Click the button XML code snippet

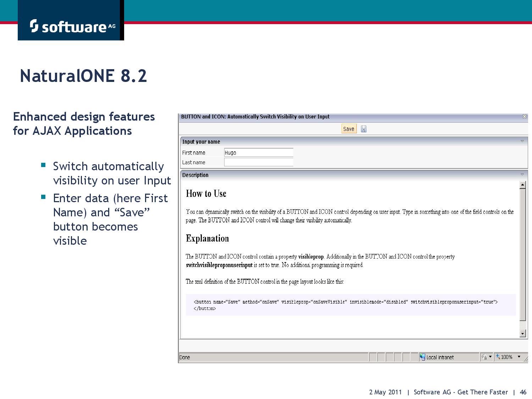tap(346, 305)
